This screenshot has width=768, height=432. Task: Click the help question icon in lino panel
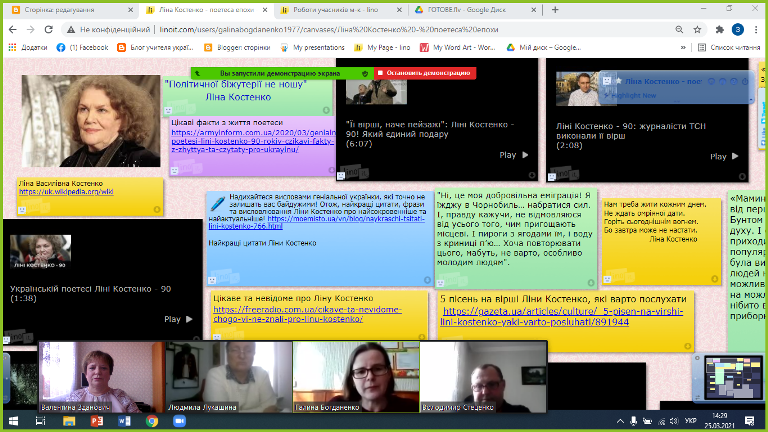733,81
